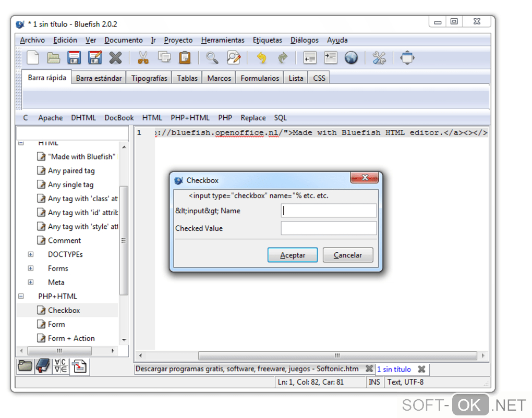This screenshot has width=532, height=418.
Task: Open the Diálogos menu
Action: 305,40
